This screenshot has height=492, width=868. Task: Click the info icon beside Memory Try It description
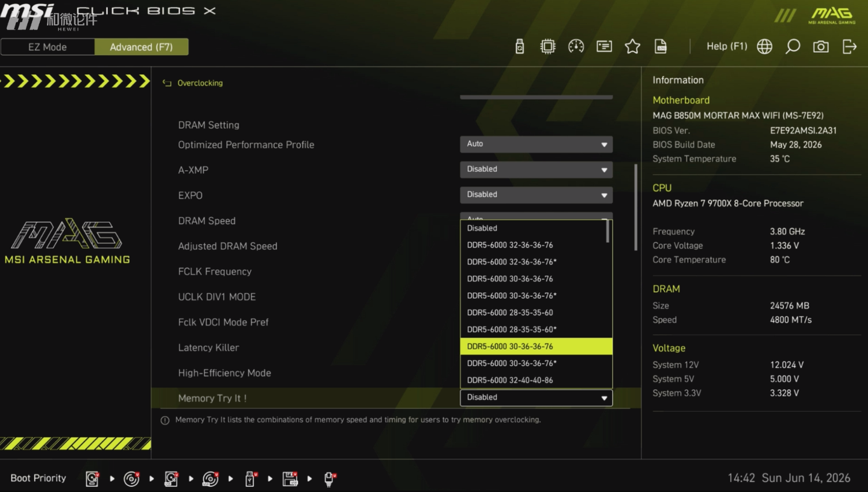pos(165,420)
